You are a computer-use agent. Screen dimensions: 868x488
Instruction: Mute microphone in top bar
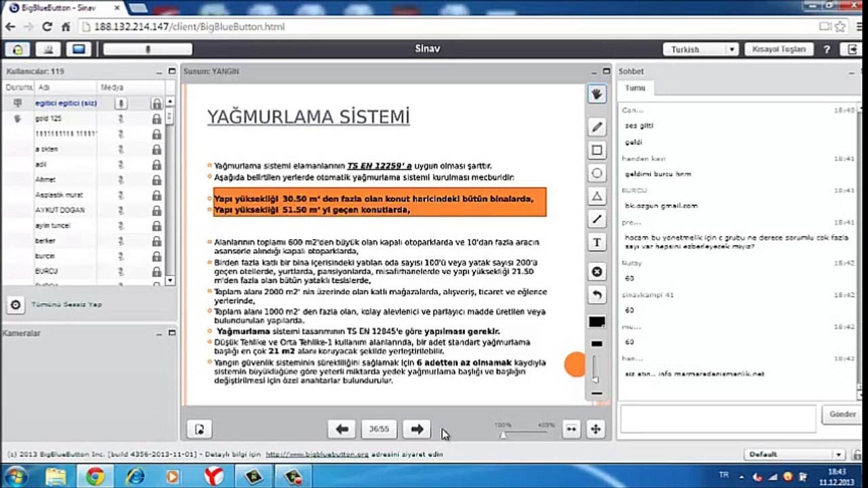(x=148, y=49)
